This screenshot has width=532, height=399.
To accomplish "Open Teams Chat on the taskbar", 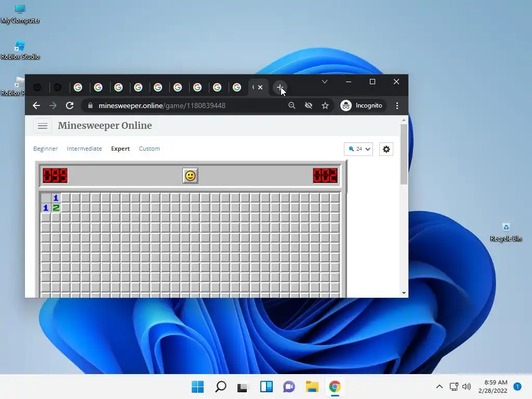I will pyautogui.click(x=289, y=387).
